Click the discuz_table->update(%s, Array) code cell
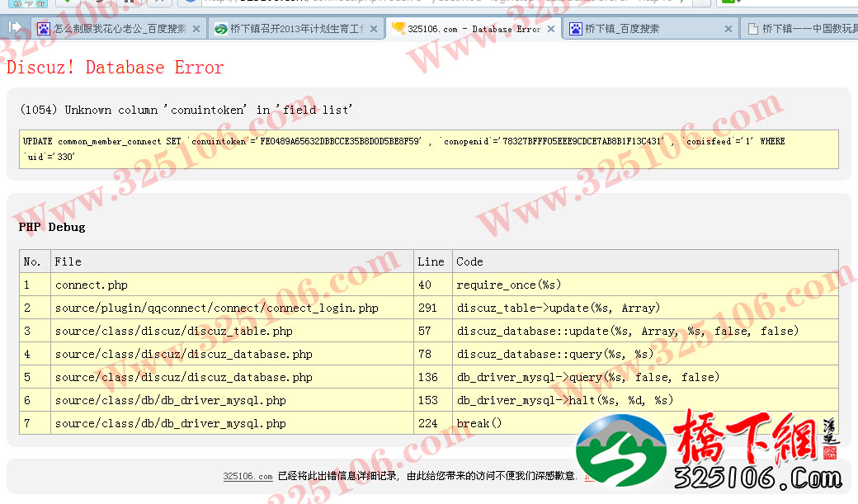Image resolution: width=858 pixels, height=504 pixels. coord(646,308)
